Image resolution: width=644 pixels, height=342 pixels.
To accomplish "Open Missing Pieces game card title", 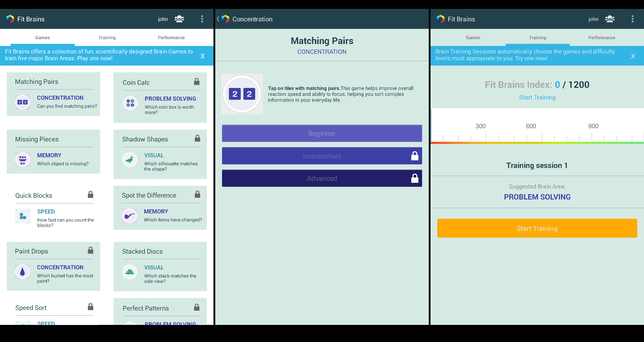I will pyautogui.click(x=37, y=139).
